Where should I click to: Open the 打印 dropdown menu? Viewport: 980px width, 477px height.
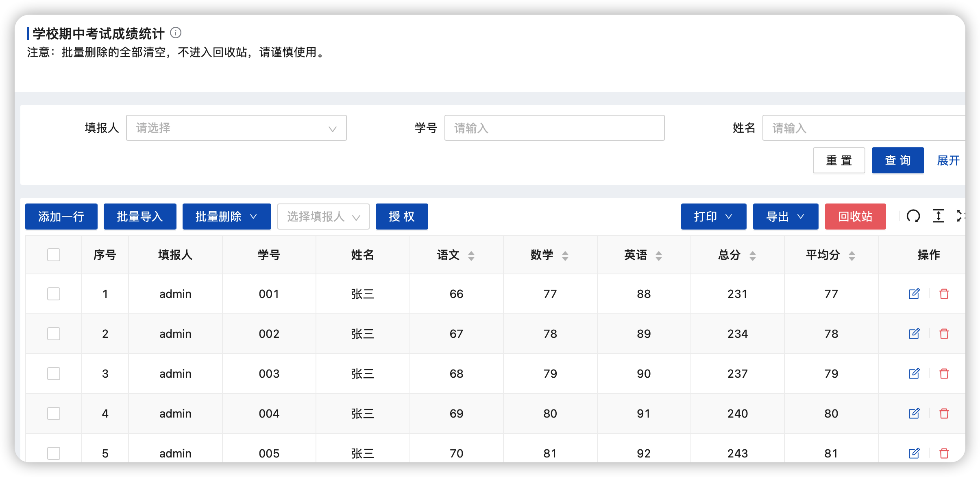point(713,217)
